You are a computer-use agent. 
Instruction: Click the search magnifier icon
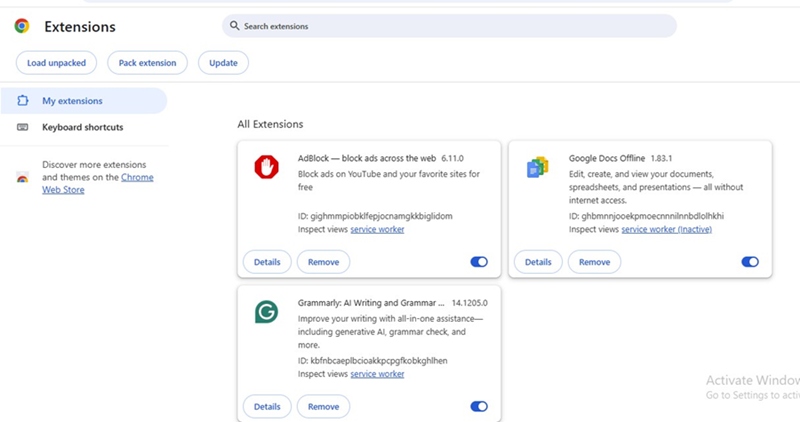pos(234,26)
